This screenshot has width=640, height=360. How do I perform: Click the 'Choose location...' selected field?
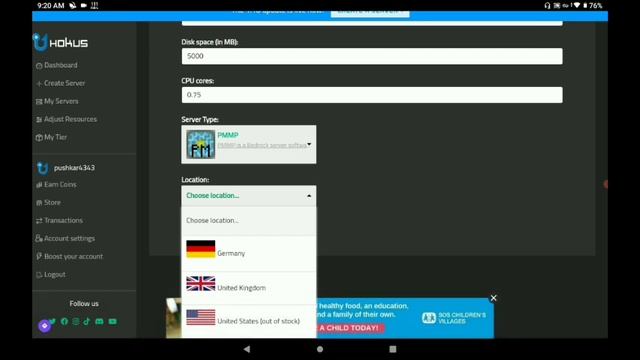click(x=249, y=196)
